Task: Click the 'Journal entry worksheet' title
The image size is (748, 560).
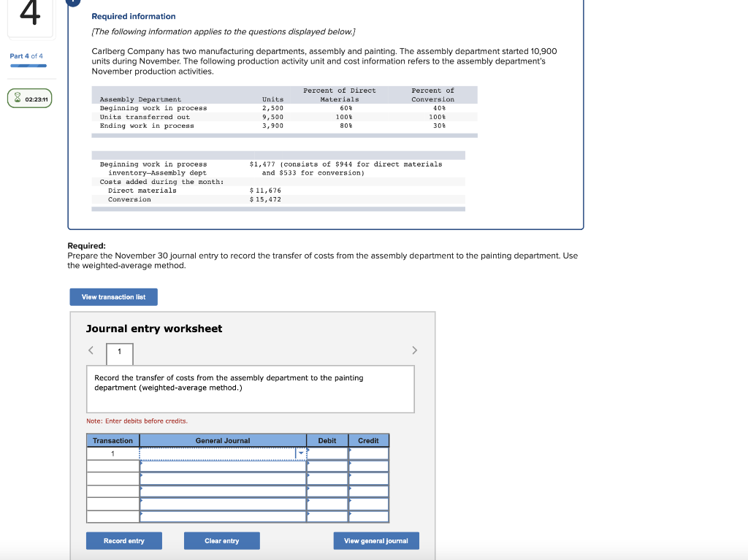Action: pos(153,328)
